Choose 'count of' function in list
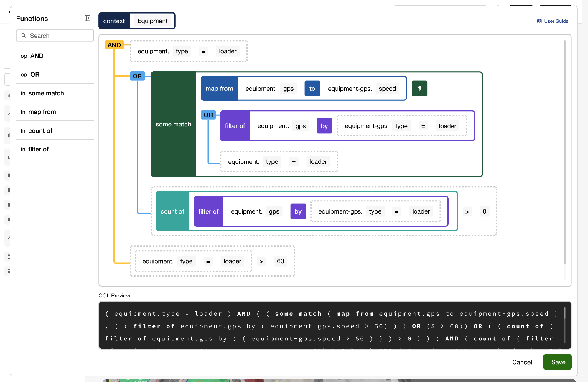This screenshot has width=588, height=382. pos(40,131)
